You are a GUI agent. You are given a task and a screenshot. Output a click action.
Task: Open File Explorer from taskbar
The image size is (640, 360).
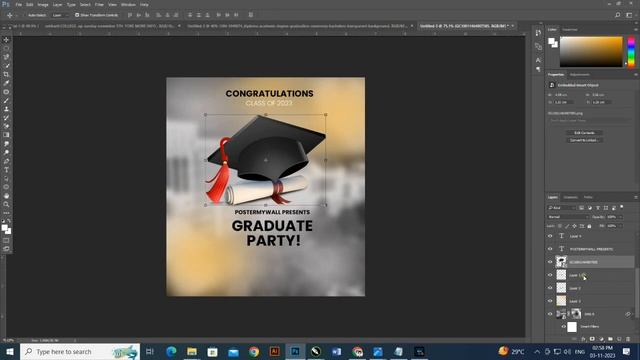[x=192, y=351]
